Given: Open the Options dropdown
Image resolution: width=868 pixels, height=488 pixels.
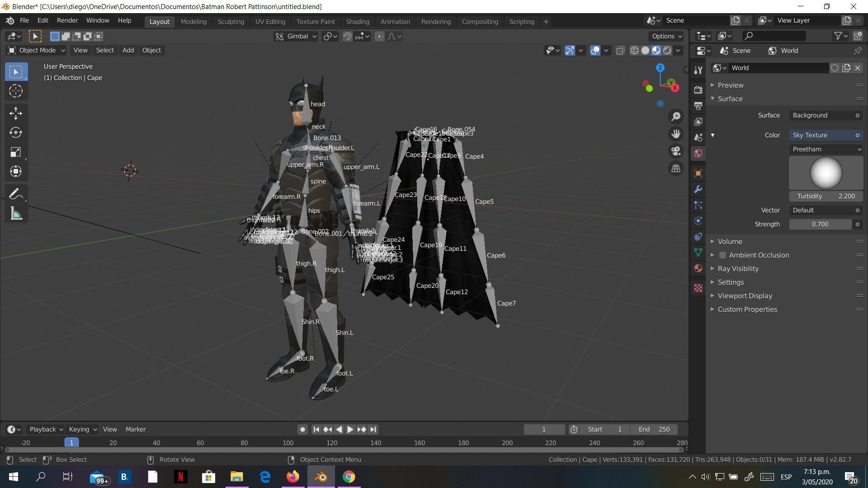Looking at the screenshot, I should pyautogui.click(x=666, y=36).
